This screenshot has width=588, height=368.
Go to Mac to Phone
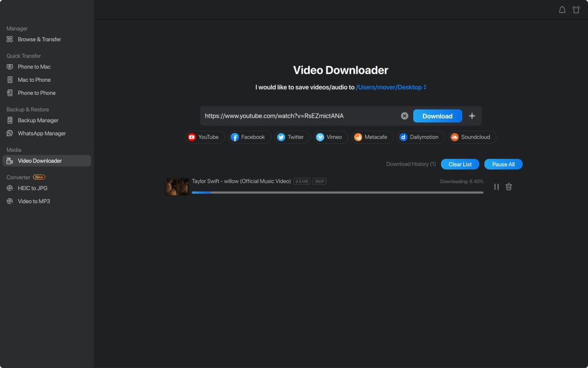34,79
